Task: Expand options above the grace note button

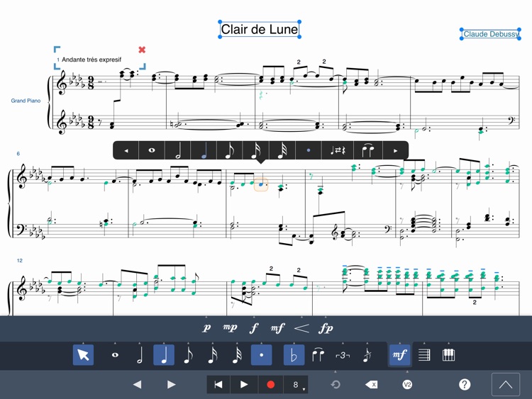Action: [x=367, y=344]
